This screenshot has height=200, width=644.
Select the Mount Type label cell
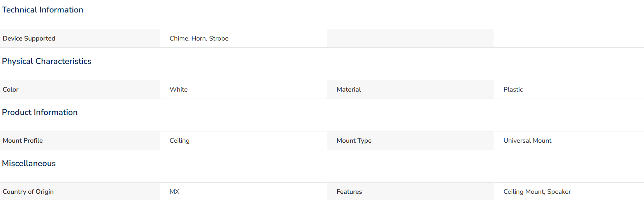pos(411,140)
